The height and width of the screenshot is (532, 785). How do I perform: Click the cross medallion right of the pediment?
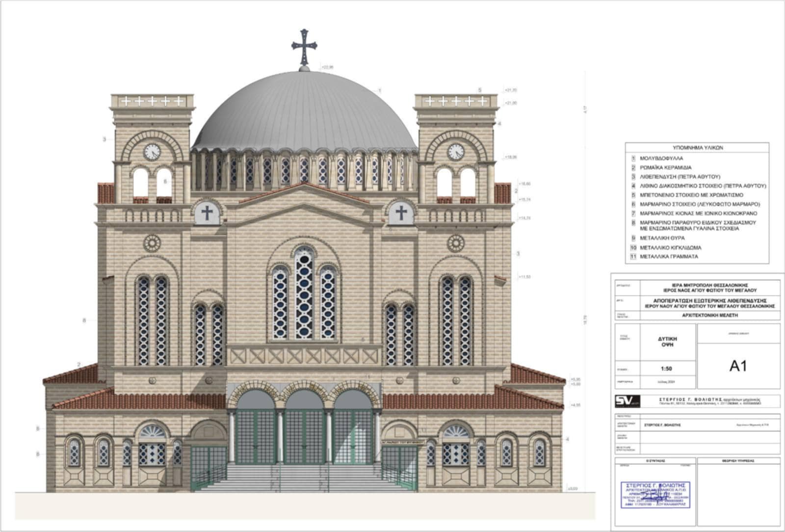tap(401, 213)
